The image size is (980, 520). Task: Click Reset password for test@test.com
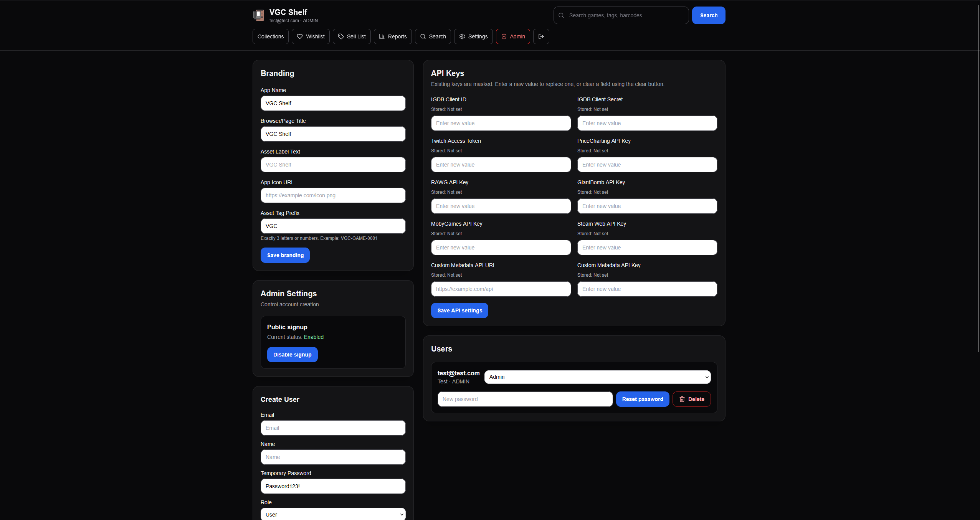(643, 399)
